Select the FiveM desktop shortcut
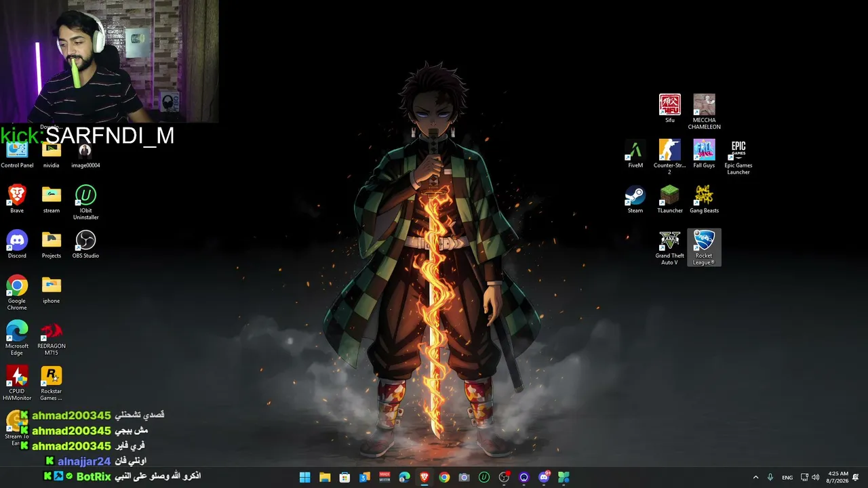Viewport: 868px width, 488px height. (x=635, y=154)
